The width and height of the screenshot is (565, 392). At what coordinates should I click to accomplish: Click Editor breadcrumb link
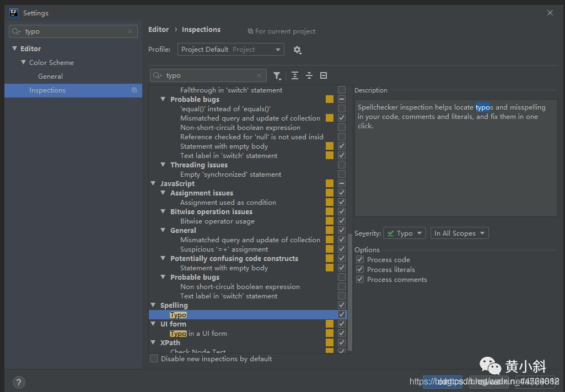coord(159,30)
